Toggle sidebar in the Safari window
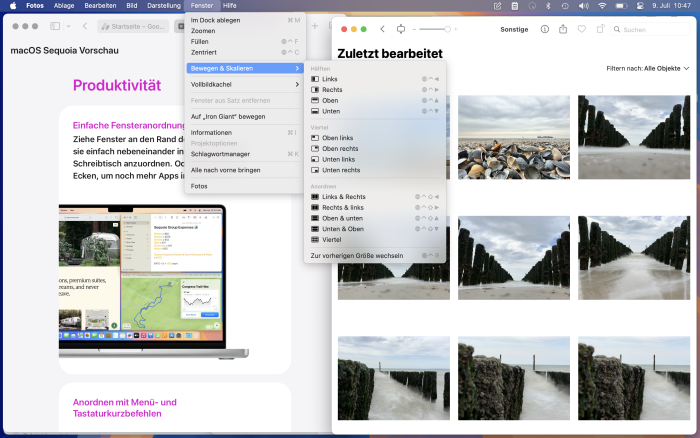 [x=55, y=26]
